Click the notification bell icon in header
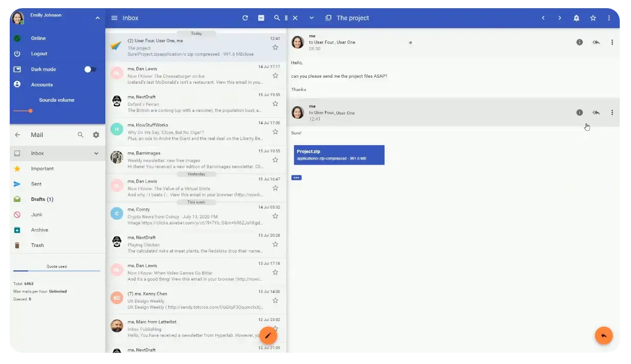The image size is (631, 364). 576,18
